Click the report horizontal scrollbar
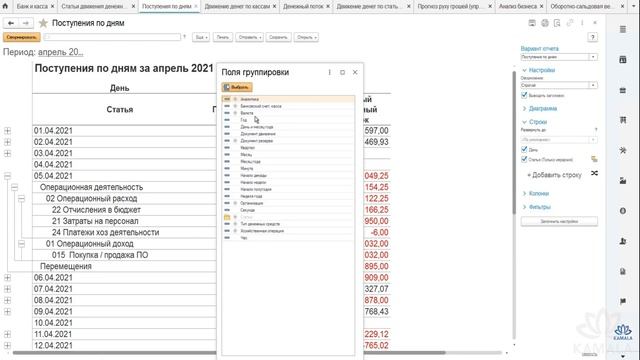The image size is (640, 360). (x=229, y=353)
